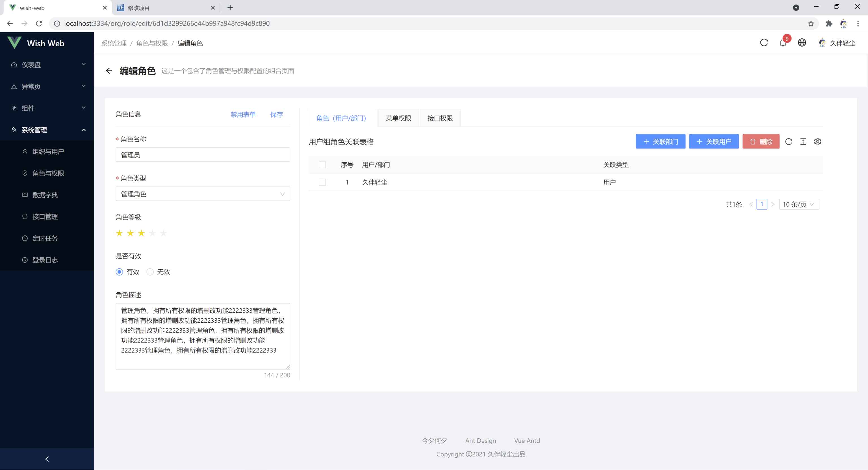Image resolution: width=868 pixels, height=470 pixels.
Task: Click the site info icon in address bar
Action: [x=57, y=23]
